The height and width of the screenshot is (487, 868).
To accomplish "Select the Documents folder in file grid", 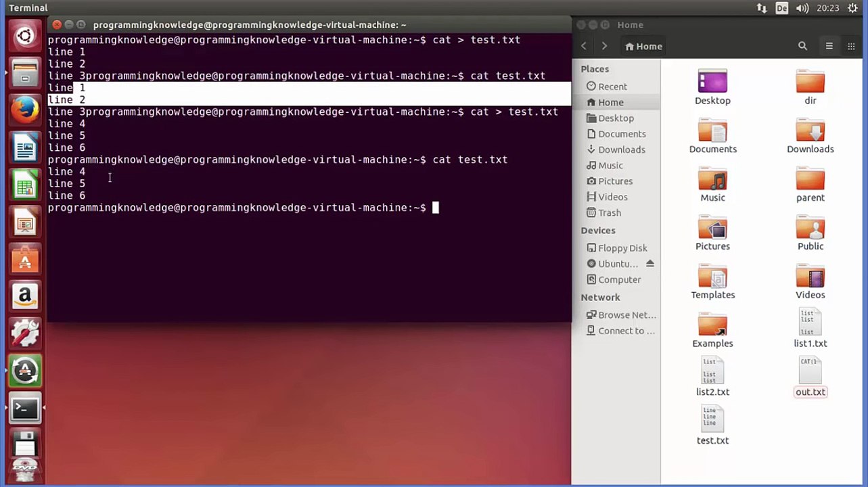I will pyautogui.click(x=712, y=136).
